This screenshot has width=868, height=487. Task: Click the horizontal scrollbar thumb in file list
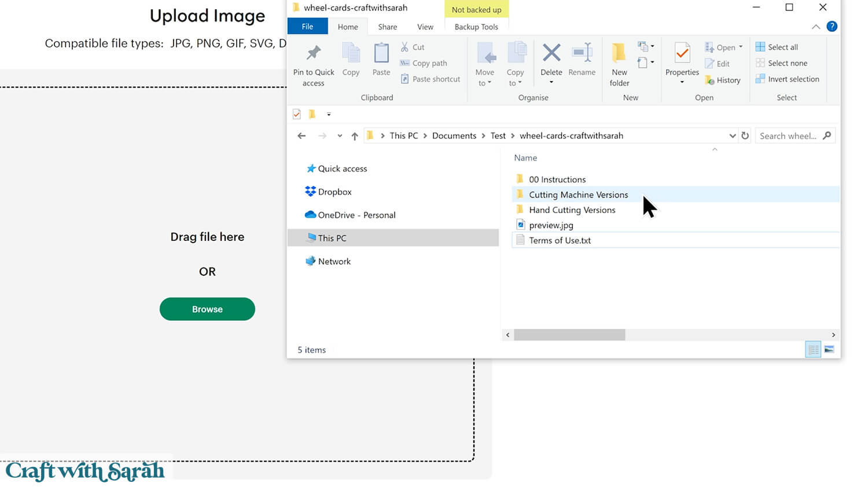coord(569,335)
